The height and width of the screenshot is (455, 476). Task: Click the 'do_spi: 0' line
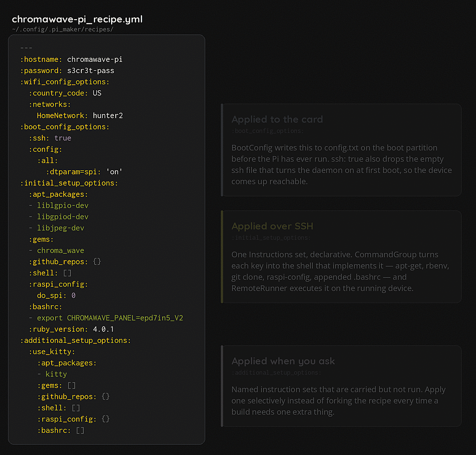point(56,295)
